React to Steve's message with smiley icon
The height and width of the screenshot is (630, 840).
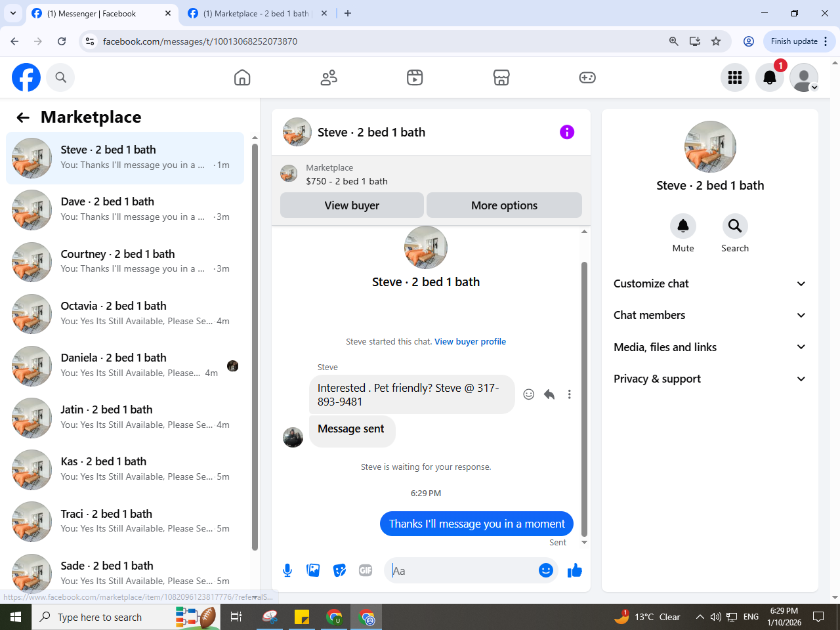[x=529, y=394]
